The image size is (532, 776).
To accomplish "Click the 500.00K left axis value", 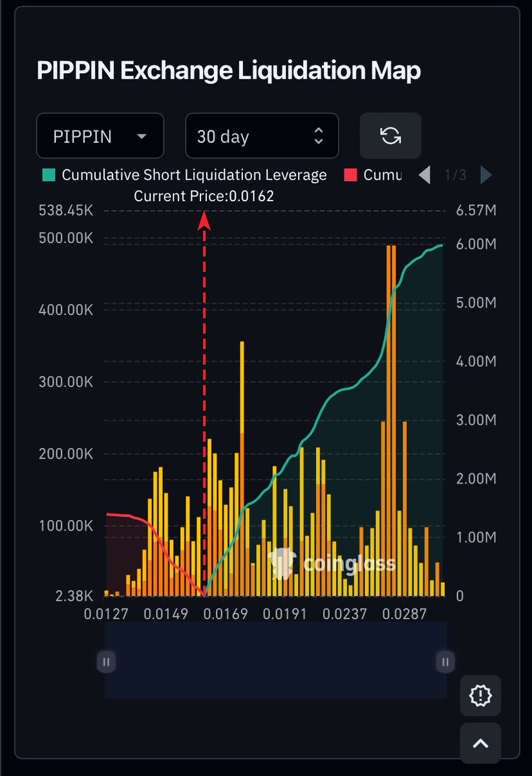I will tap(67, 238).
